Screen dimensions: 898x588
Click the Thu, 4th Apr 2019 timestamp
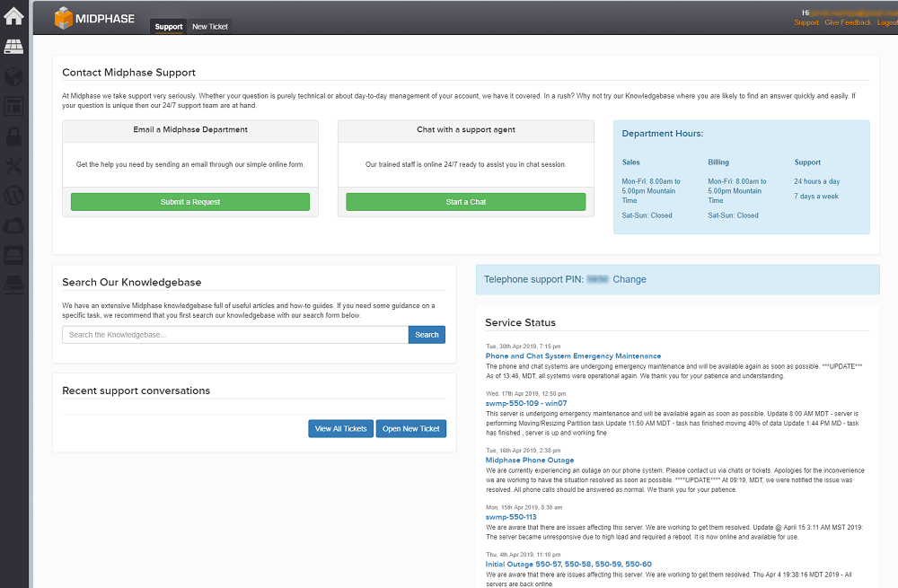(x=523, y=555)
